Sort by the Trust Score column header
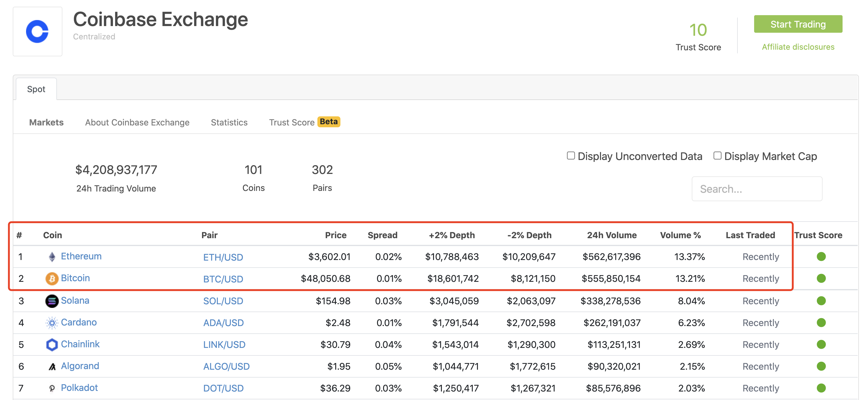 point(818,235)
